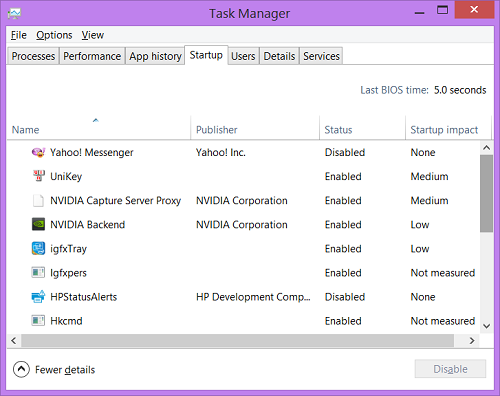Click the Igfxpers entry icon
500x396 pixels.
click(38, 272)
